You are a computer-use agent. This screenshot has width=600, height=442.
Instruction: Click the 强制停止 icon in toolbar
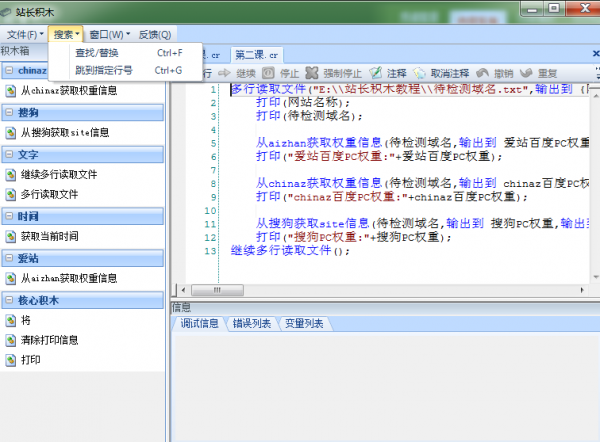click(x=311, y=73)
